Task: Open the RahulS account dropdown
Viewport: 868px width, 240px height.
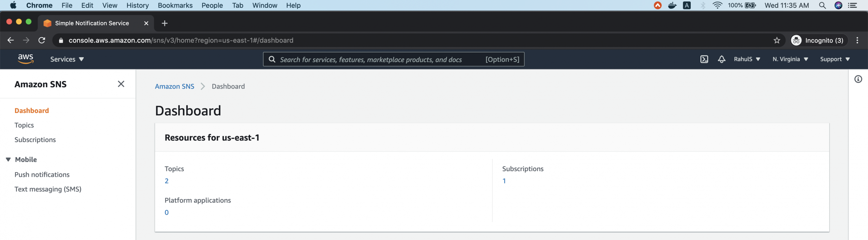Action: [x=747, y=59]
